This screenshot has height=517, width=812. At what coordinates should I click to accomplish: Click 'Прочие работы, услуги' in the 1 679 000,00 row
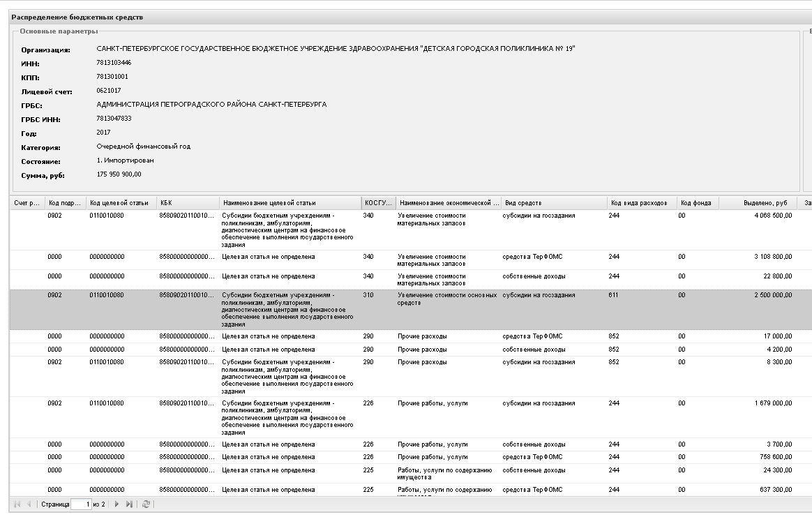[433, 403]
